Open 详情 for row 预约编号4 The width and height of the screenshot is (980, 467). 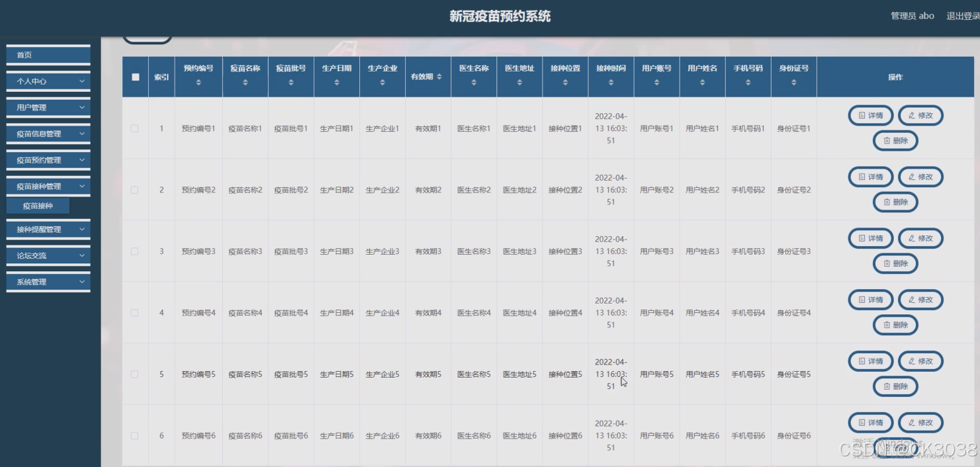[x=871, y=300]
